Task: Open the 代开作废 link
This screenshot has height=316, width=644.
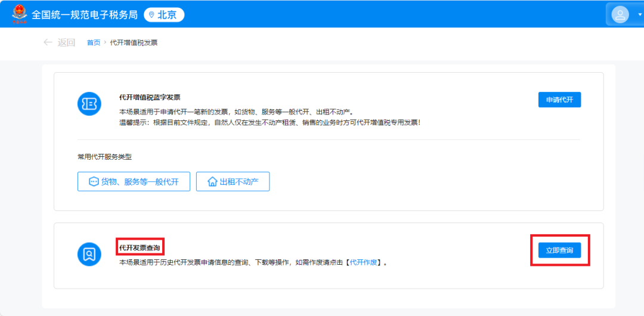Action: click(364, 262)
